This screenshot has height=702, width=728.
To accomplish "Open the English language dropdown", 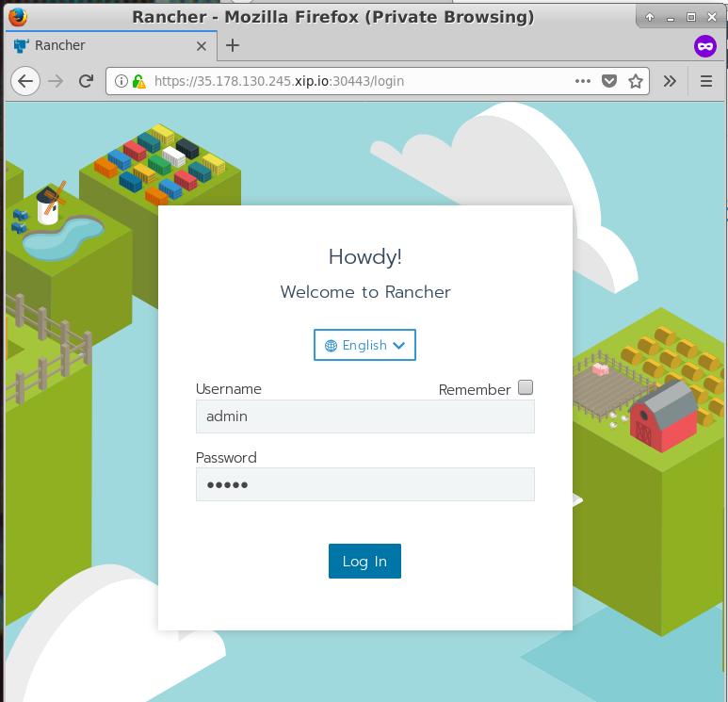I will click(364, 345).
